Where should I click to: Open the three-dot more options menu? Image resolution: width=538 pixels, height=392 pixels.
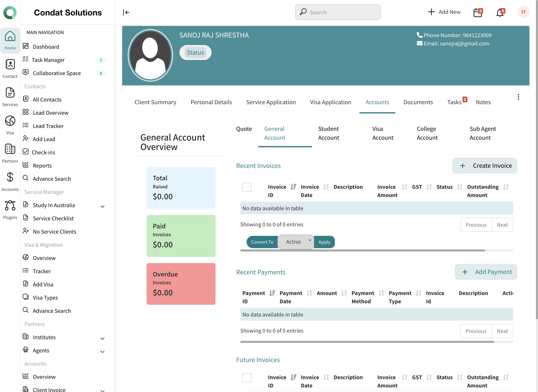[x=518, y=97]
